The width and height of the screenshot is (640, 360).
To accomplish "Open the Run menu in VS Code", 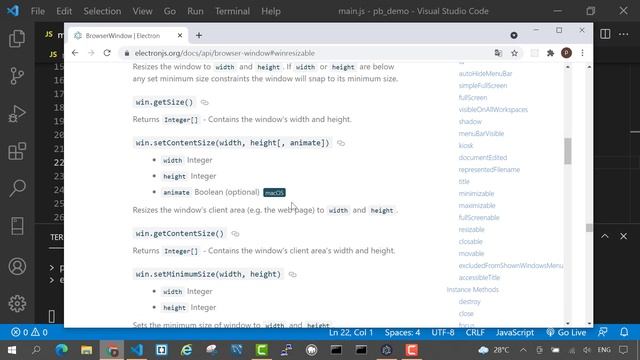I will 195,11.
